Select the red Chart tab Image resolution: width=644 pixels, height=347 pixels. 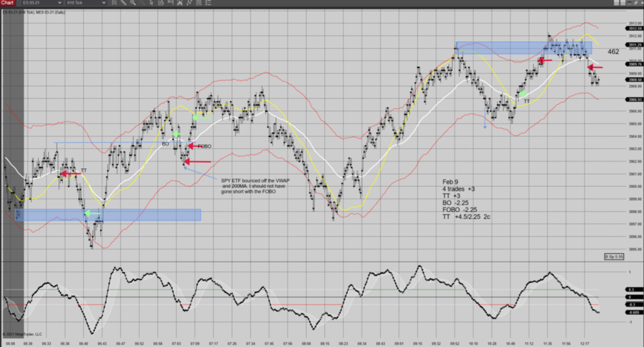click(11, 3)
